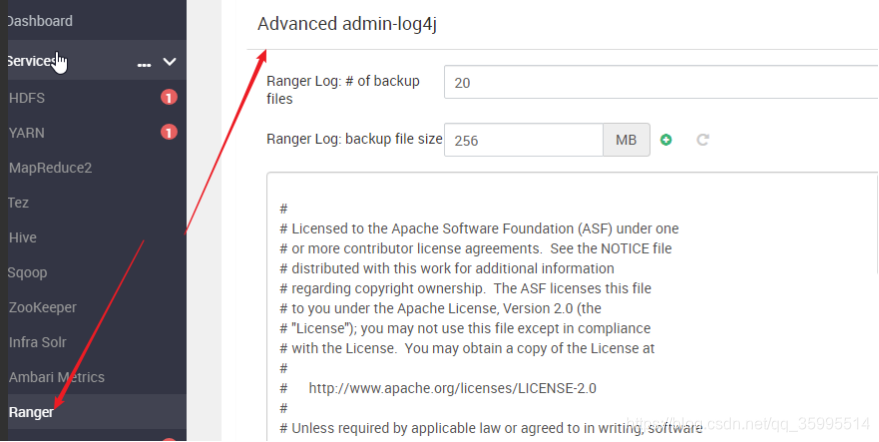Open the ZooKeeper service

43,307
